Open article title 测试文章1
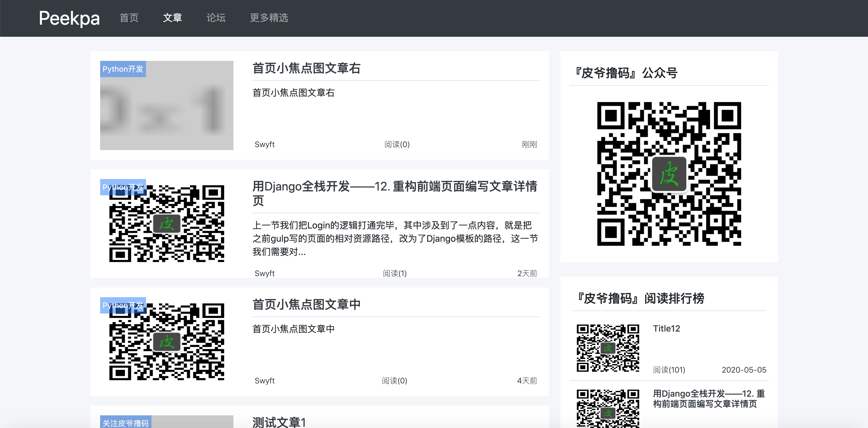Screen dimensions: 868x428 [279, 422]
